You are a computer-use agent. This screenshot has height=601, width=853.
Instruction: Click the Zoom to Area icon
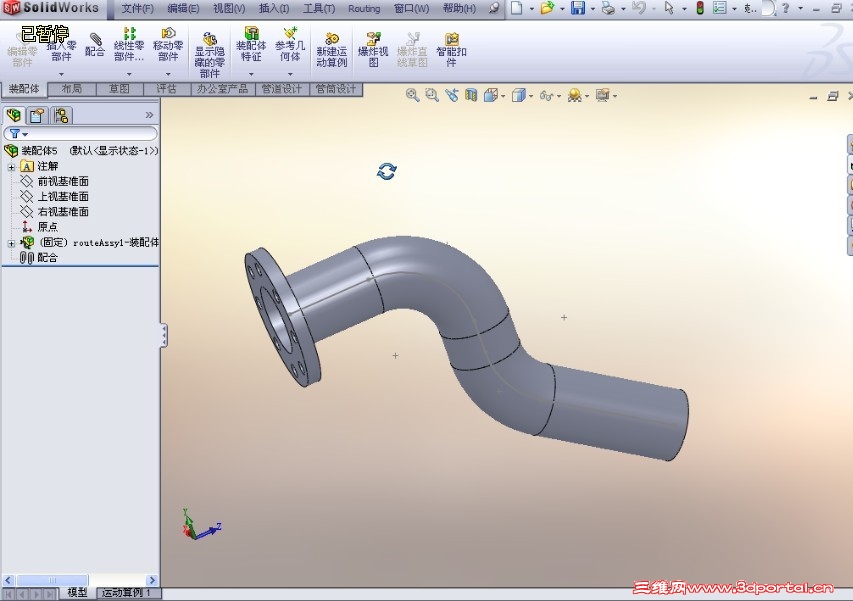point(432,95)
